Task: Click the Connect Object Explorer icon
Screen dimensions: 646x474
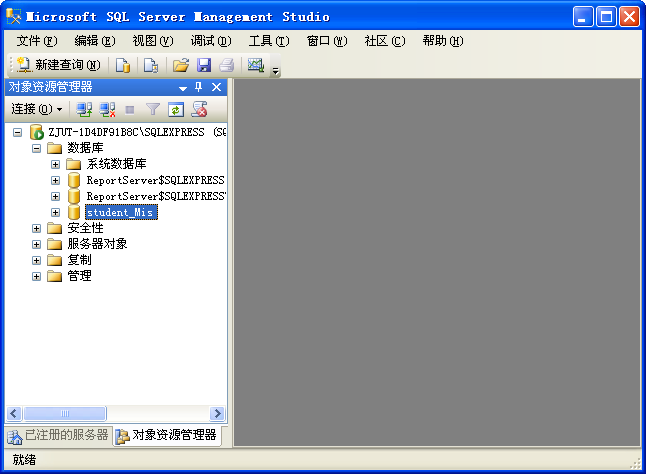Action: click(85, 108)
